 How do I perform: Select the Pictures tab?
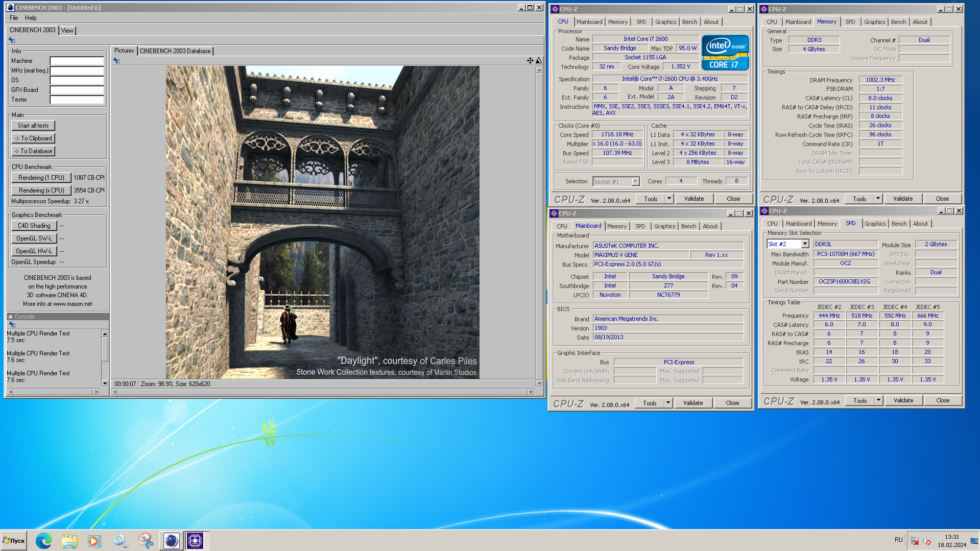tap(124, 51)
